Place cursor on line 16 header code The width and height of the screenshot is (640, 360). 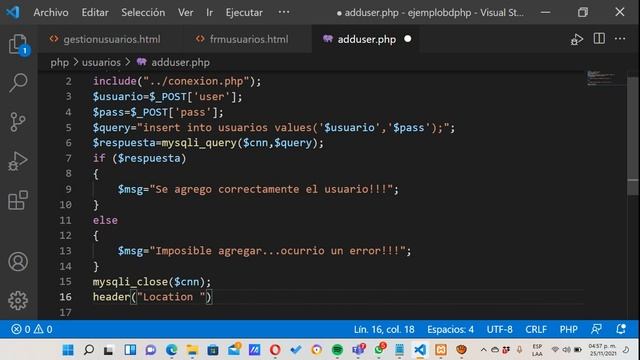click(x=152, y=297)
